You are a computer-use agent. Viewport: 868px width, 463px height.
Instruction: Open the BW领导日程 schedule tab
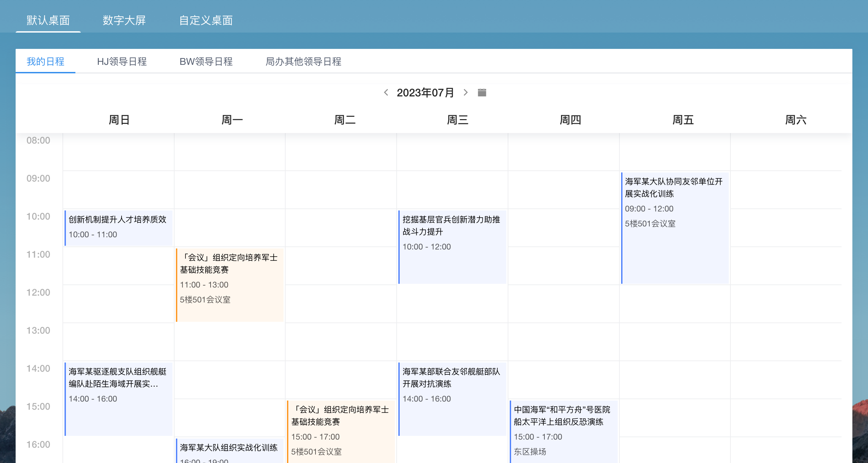(x=206, y=61)
